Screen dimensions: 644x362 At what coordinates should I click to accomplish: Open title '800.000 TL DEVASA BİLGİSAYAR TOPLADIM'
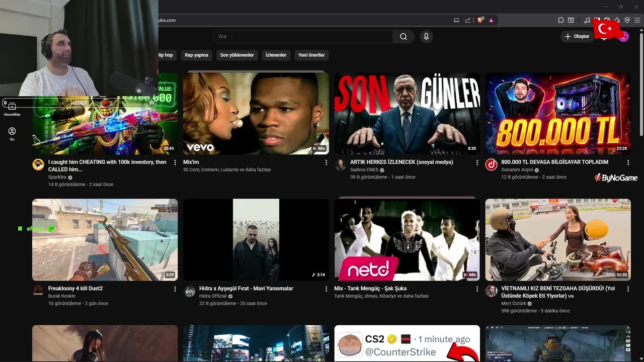pyautogui.click(x=554, y=162)
